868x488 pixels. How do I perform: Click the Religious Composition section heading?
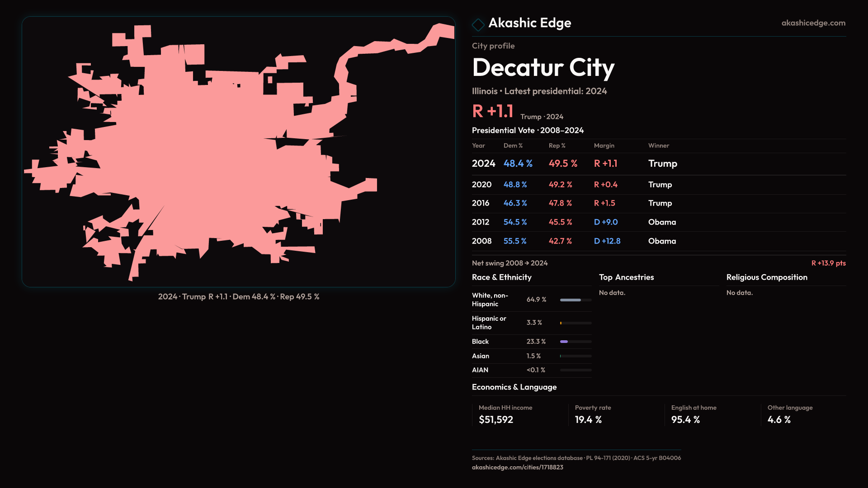(766, 277)
